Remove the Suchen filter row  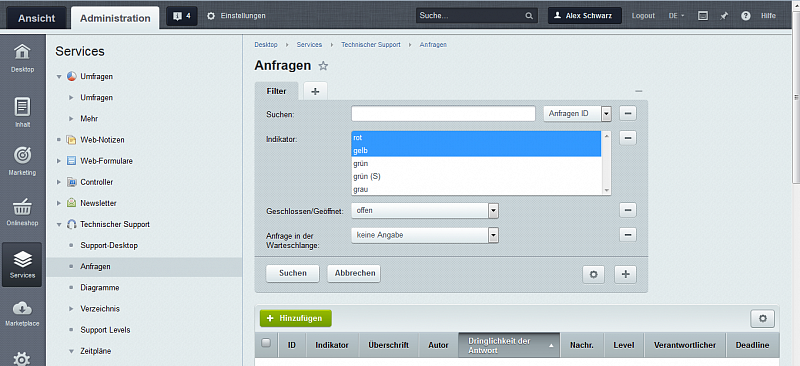click(x=628, y=113)
